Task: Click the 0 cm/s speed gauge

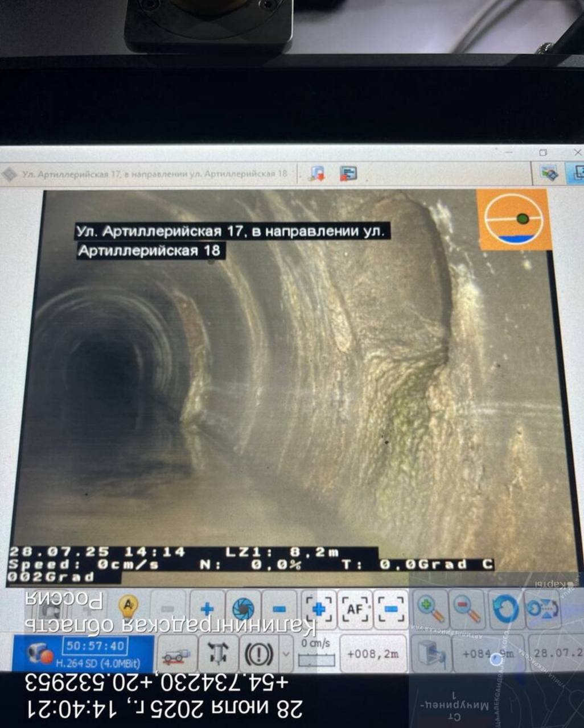Action: [316, 653]
